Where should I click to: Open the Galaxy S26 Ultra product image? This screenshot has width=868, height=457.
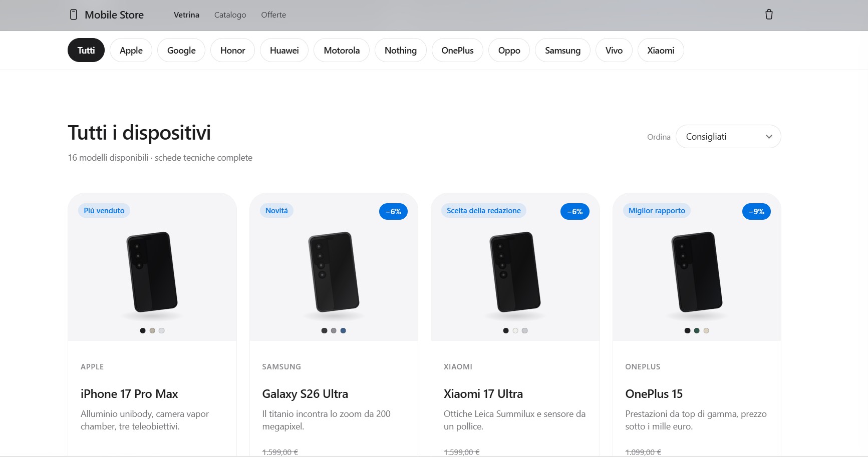pos(334,273)
